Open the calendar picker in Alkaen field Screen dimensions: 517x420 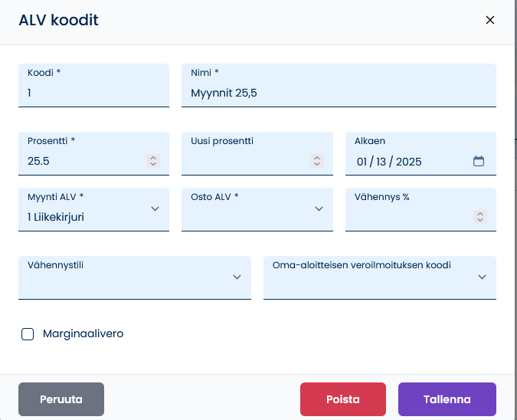coord(479,162)
